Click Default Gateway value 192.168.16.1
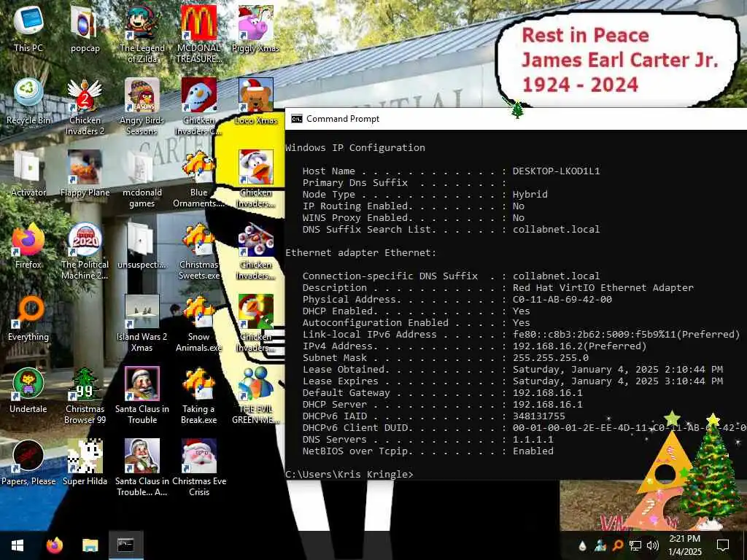747x560 pixels. click(547, 393)
